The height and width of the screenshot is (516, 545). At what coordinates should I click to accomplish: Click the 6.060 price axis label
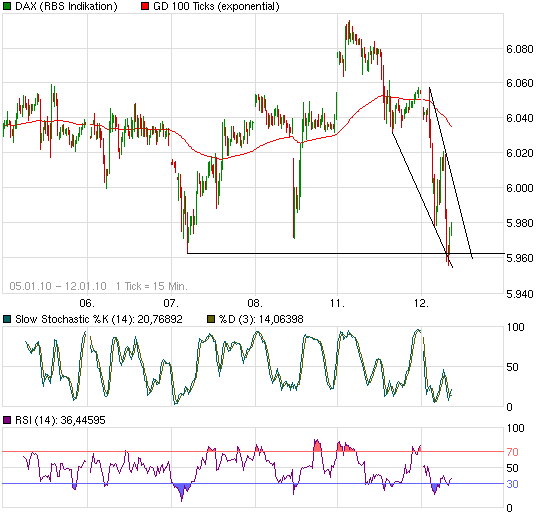tap(520, 83)
